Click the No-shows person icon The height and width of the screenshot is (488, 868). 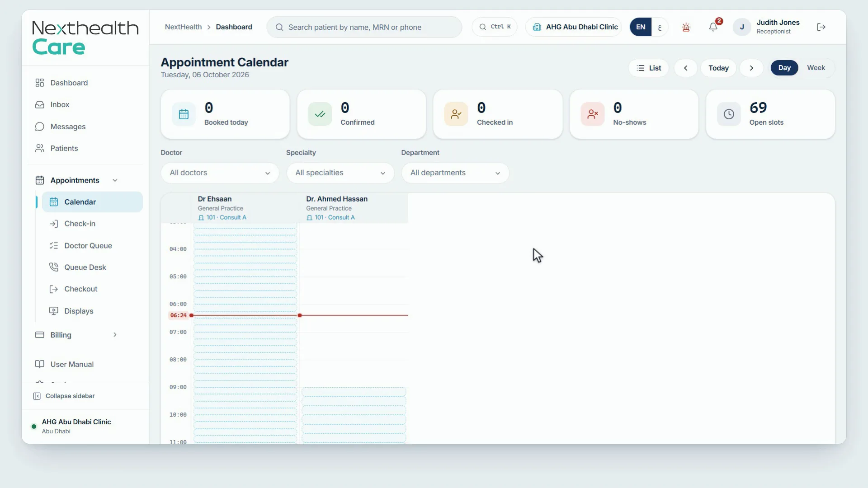[593, 114]
